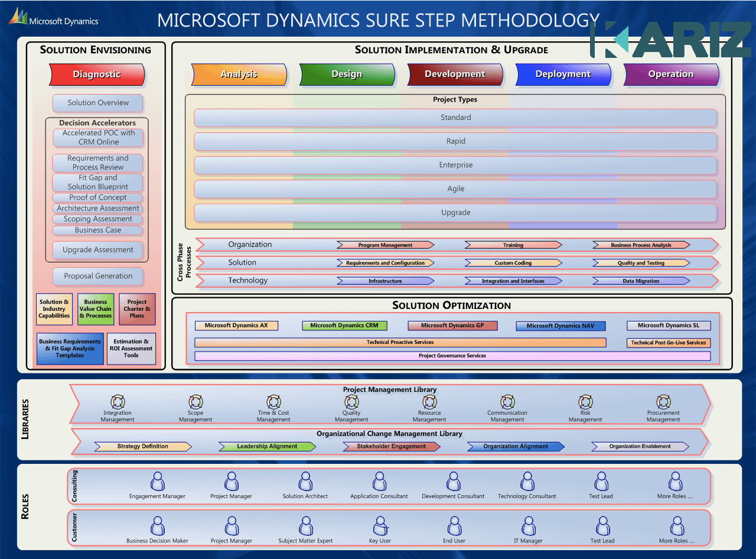This screenshot has width=756, height=559.
Task: Click the Solution Overview button
Action: [x=98, y=103]
